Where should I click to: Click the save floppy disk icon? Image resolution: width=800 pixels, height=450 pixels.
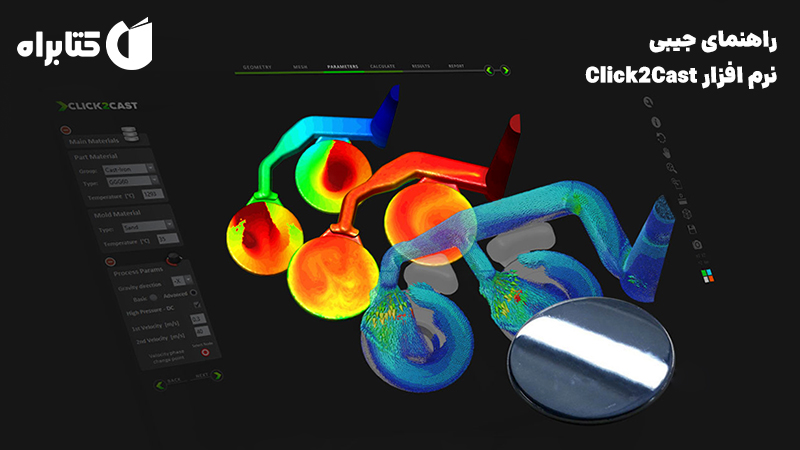coord(692,230)
